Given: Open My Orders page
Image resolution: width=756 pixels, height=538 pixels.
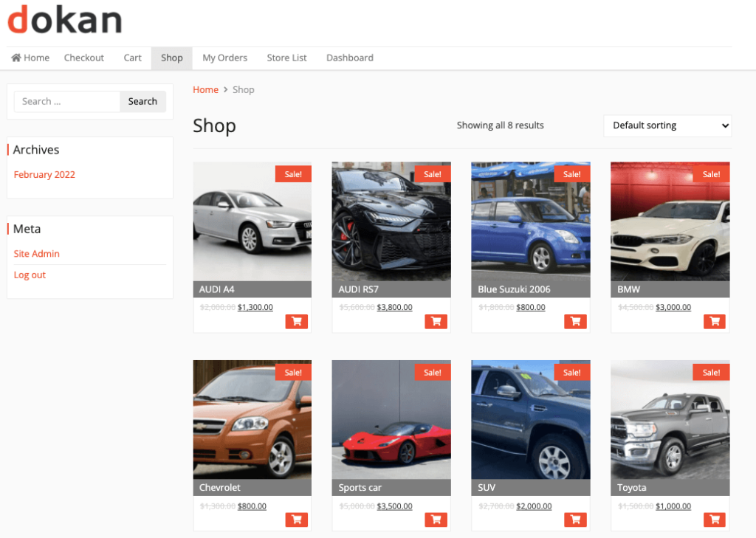Looking at the screenshot, I should click(224, 58).
